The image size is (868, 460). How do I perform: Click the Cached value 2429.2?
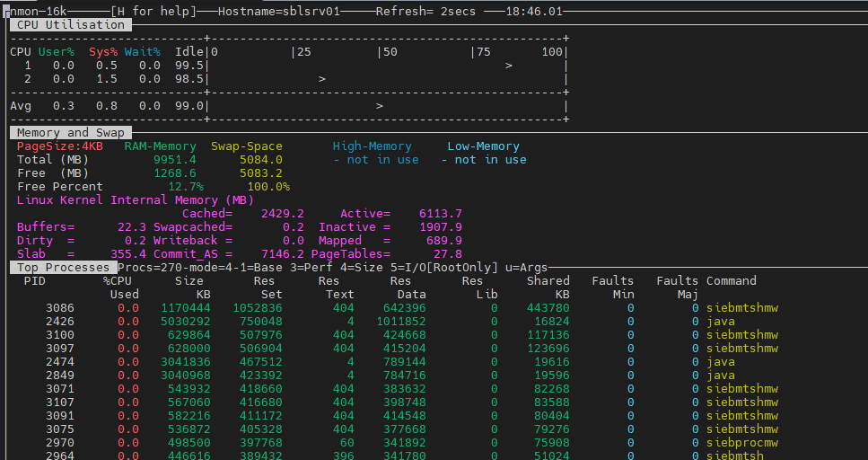click(283, 214)
